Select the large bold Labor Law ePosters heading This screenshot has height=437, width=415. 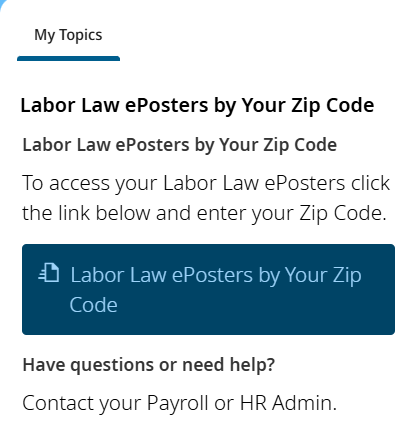pos(197,106)
